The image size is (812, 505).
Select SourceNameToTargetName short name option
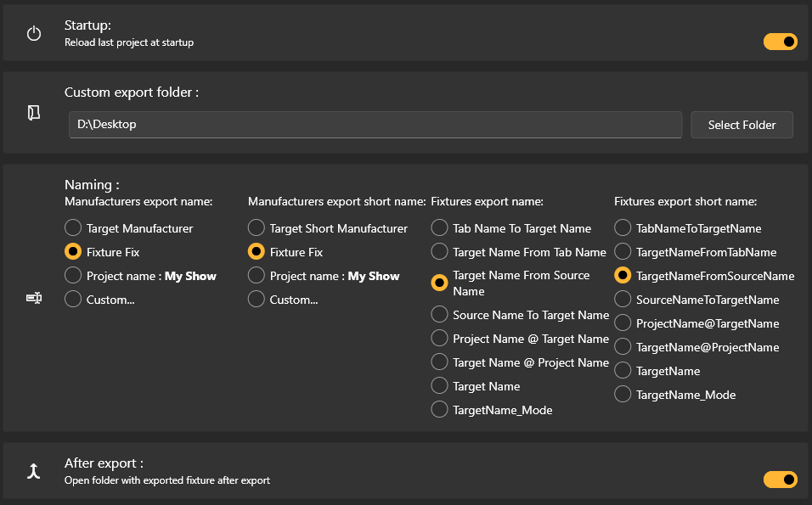[x=623, y=300]
